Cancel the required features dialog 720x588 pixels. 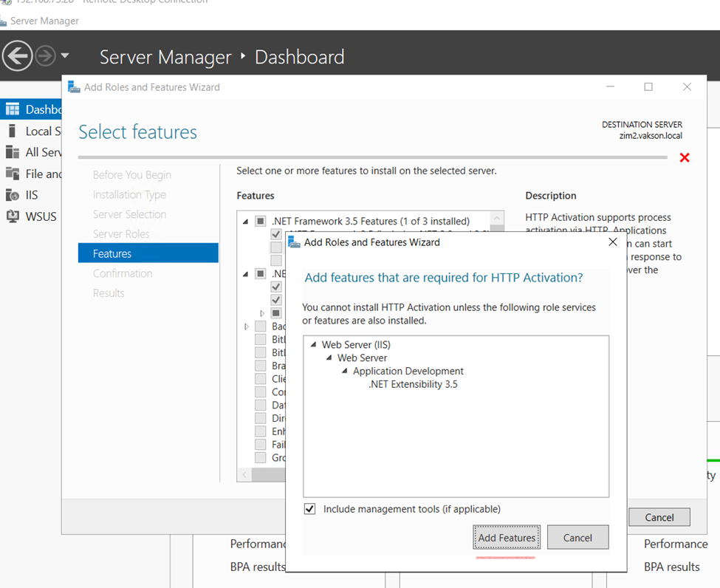click(x=577, y=538)
